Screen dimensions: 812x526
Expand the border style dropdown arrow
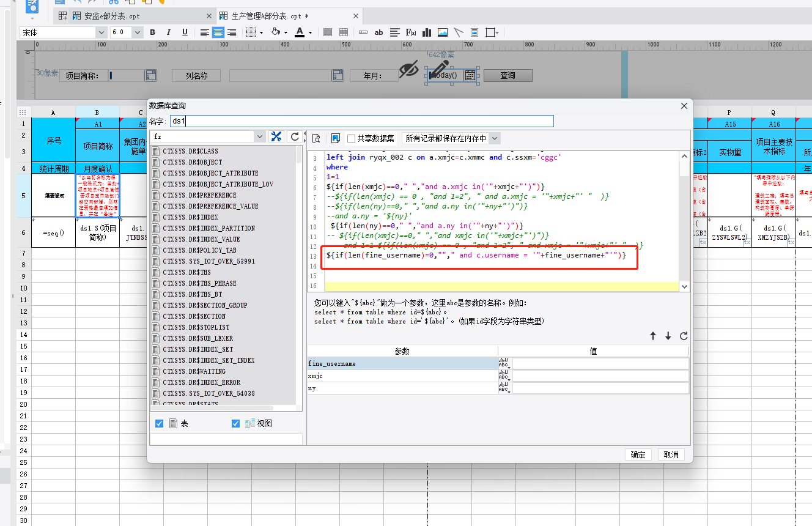(261, 33)
